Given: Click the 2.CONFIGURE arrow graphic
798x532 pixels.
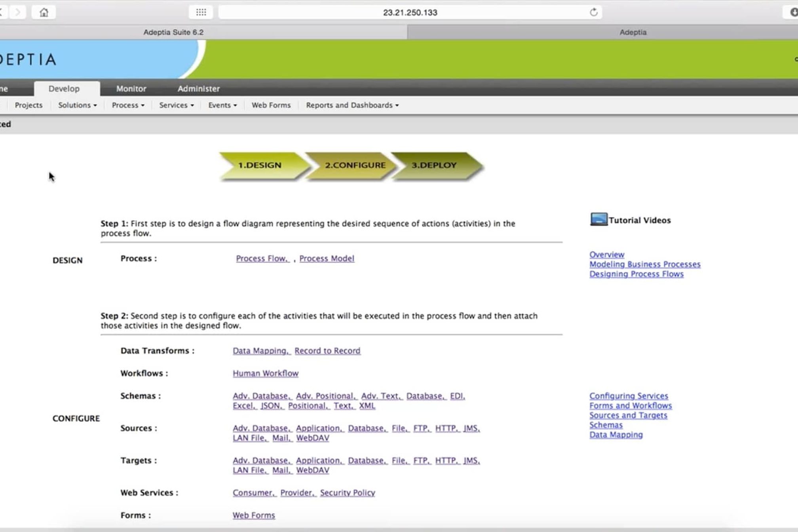Looking at the screenshot, I should tap(355, 165).
